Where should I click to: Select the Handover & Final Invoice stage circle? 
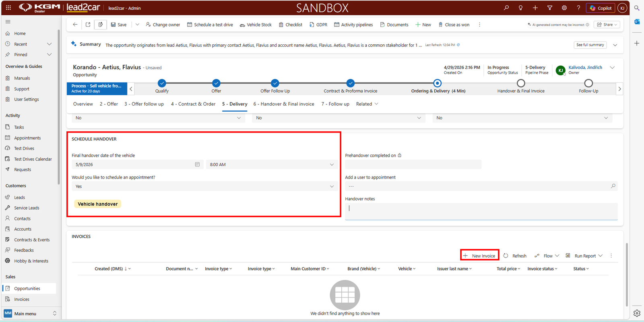pyautogui.click(x=521, y=83)
